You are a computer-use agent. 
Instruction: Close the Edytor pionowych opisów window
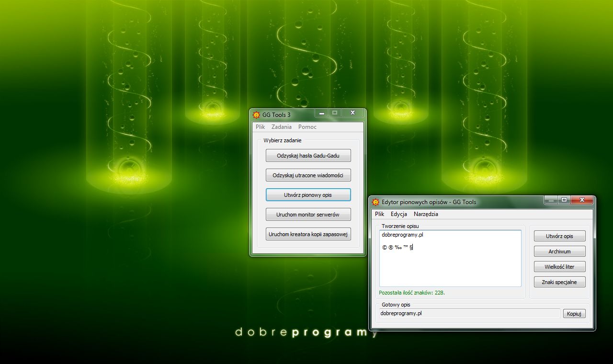(x=581, y=200)
